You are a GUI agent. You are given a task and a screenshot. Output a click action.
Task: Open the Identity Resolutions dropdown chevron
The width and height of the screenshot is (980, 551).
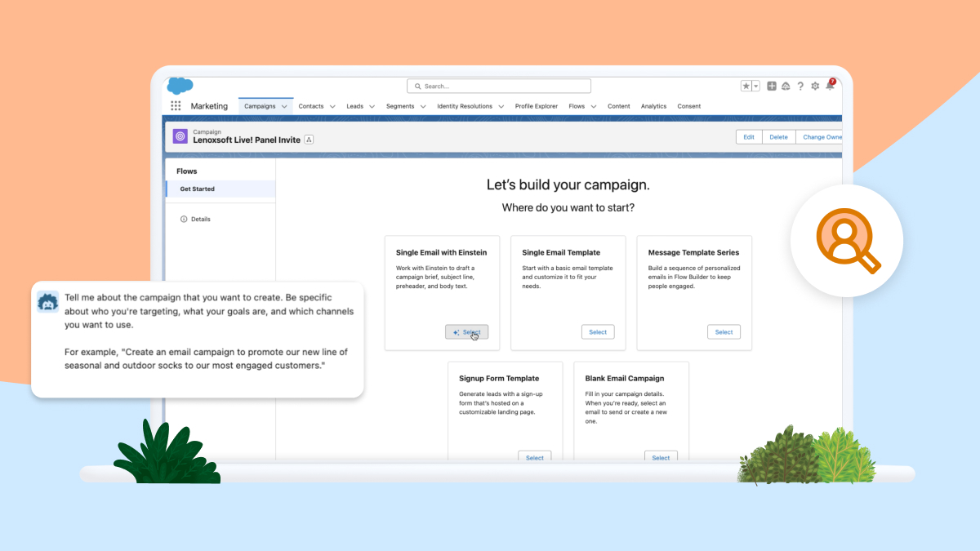[501, 105]
